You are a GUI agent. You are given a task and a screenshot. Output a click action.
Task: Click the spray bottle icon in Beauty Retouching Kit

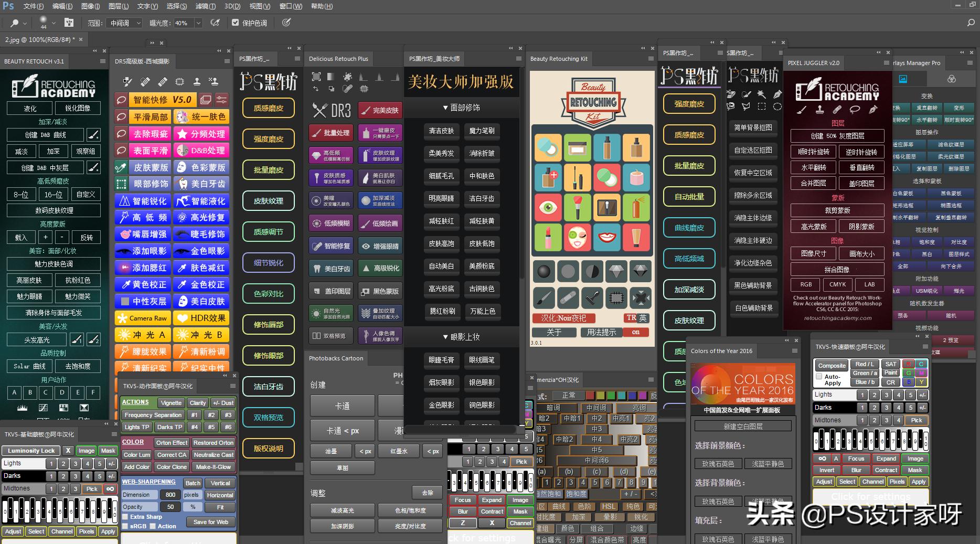(636, 207)
